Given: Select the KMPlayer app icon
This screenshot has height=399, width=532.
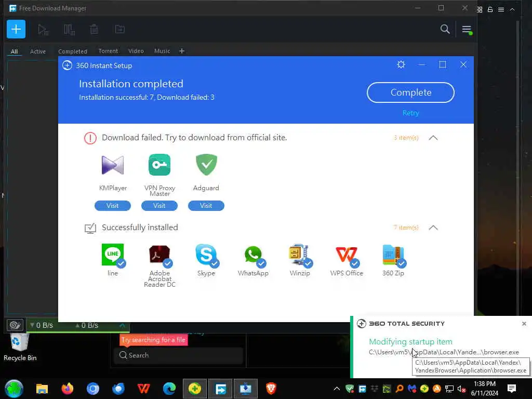Looking at the screenshot, I should coord(113,165).
